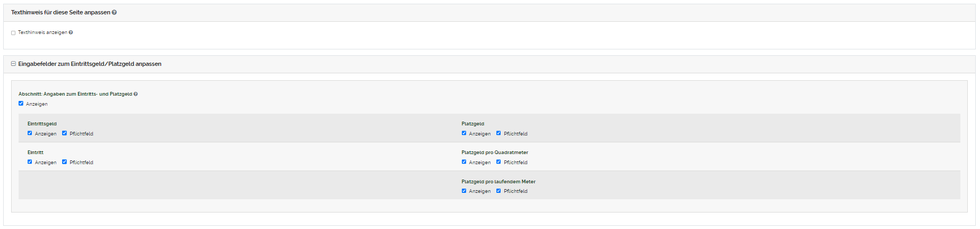Toggle 'Pflichtfeld' checkbox under Eintritt
The width and height of the screenshot is (980, 229).
pyautogui.click(x=64, y=162)
